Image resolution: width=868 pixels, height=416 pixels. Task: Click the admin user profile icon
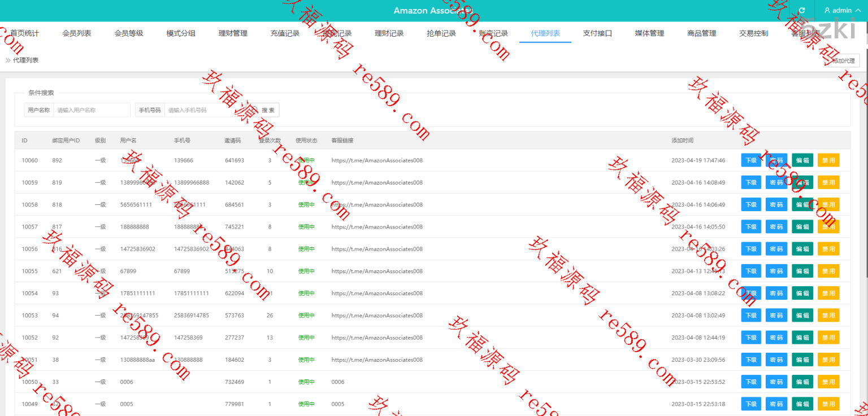pos(827,11)
